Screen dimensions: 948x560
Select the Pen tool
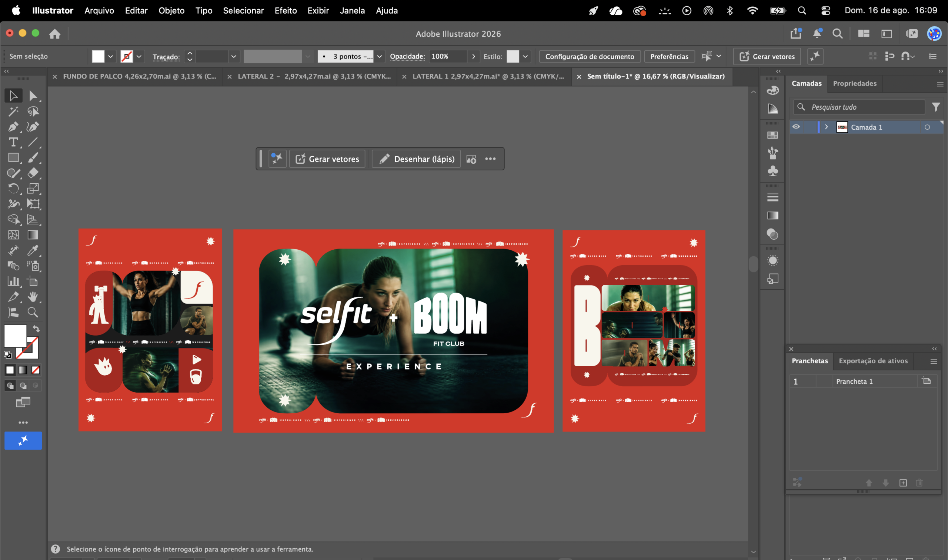click(x=14, y=127)
